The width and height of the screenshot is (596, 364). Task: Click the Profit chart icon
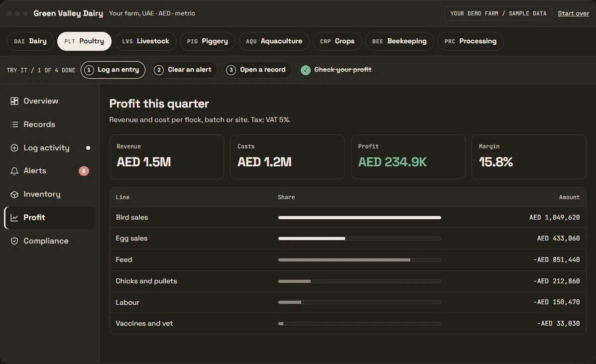tap(14, 218)
